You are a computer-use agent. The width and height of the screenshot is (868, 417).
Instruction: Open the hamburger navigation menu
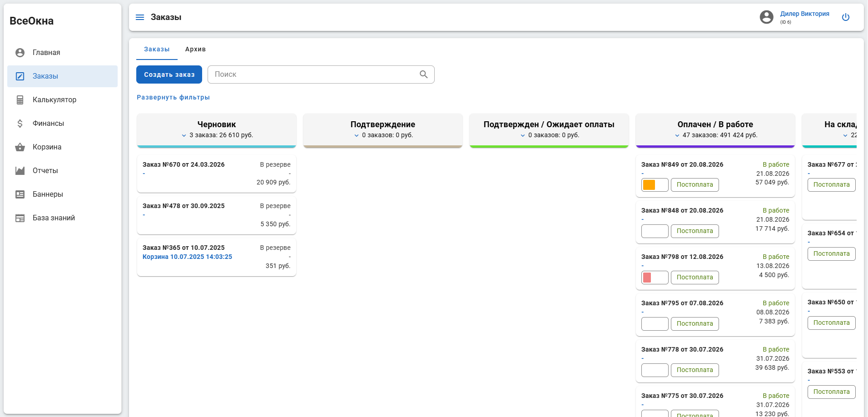point(140,17)
